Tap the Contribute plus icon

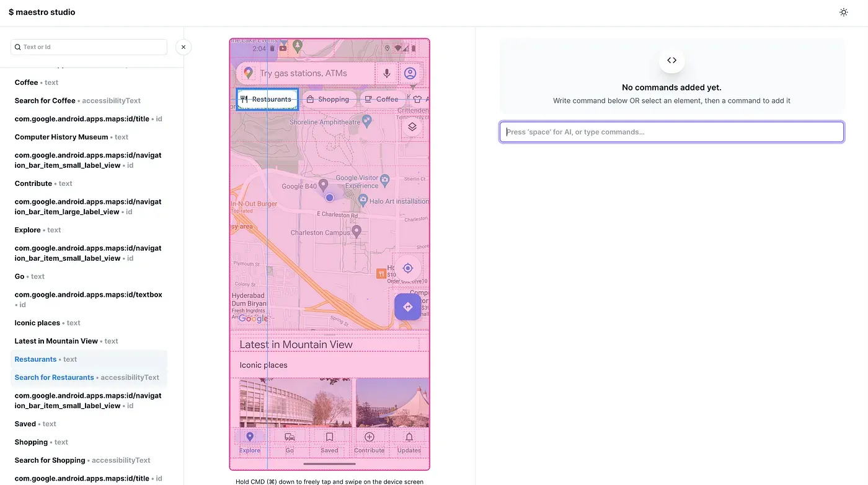coord(370,437)
